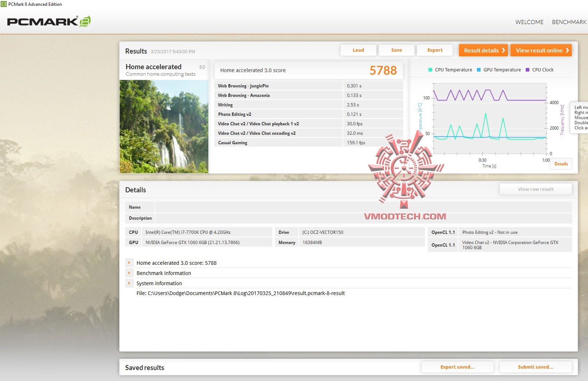The width and height of the screenshot is (588, 381).
Task: Click the Load button
Action: coord(358,50)
